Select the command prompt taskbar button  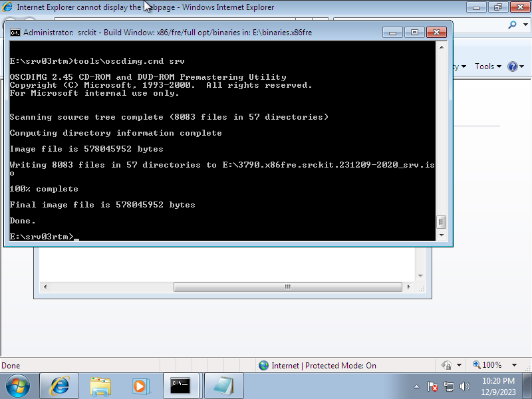(180, 386)
